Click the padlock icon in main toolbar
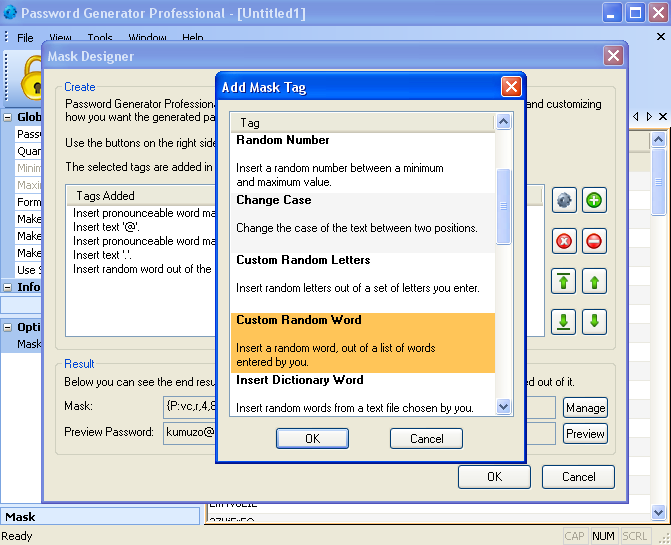The image size is (671, 545). 31,79
